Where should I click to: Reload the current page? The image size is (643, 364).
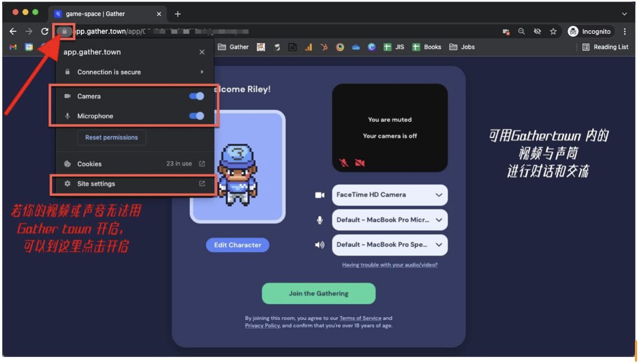(x=45, y=31)
